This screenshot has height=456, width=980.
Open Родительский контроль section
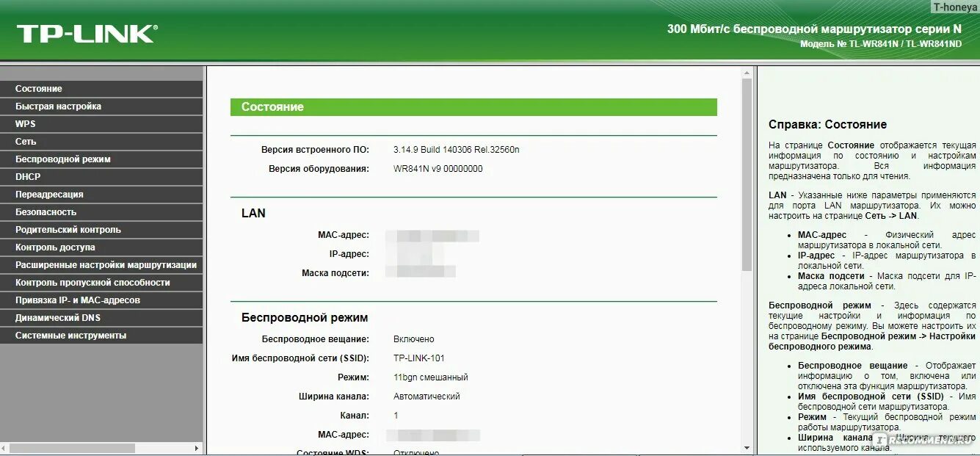click(101, 230)
